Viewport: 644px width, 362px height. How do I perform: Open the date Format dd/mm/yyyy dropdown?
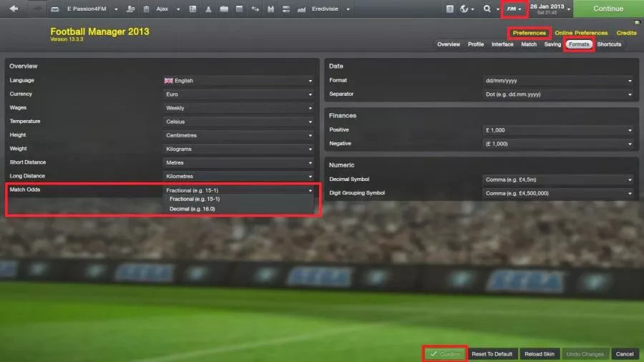click(x=557, y=81)
